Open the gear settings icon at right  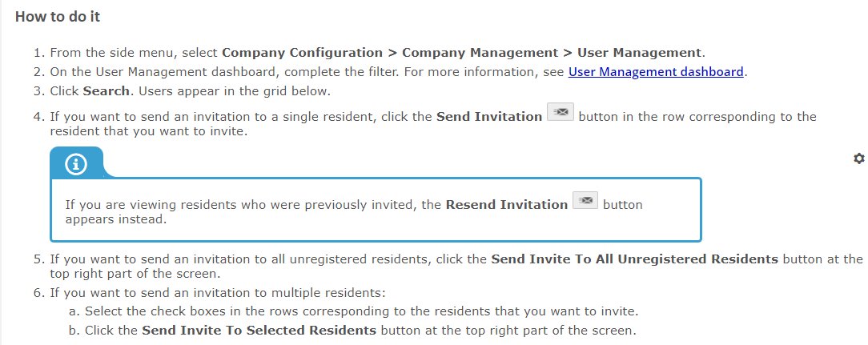click(859, 158)
